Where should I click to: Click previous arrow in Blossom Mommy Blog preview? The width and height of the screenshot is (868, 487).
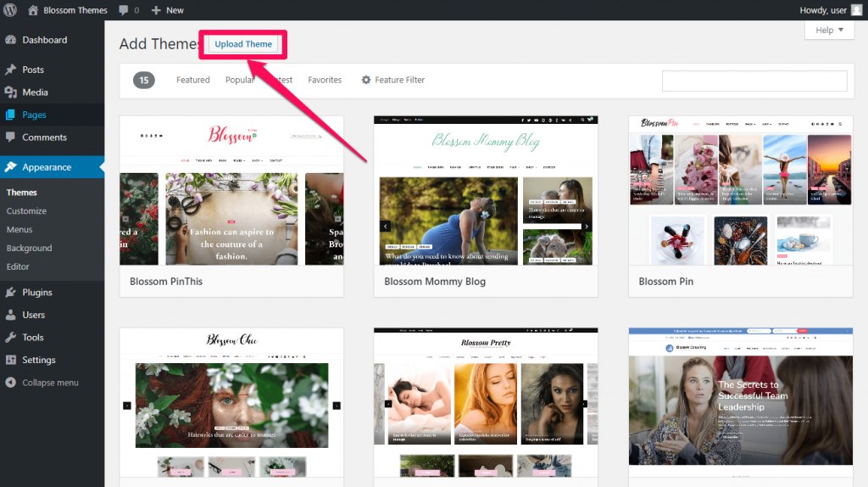(386, 226)
